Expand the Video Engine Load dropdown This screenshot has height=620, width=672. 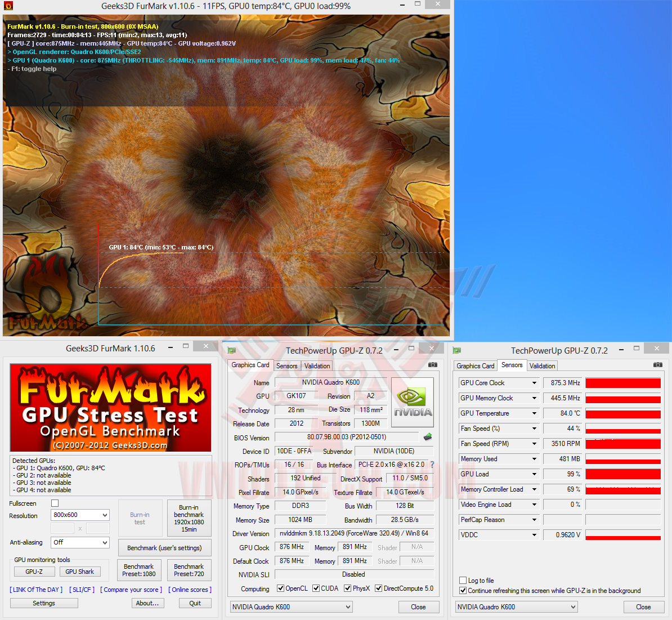coord(535,505)
